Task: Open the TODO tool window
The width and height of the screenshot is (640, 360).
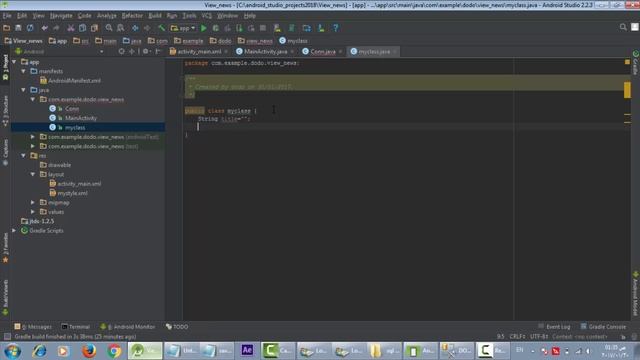Action: [177, 327]
